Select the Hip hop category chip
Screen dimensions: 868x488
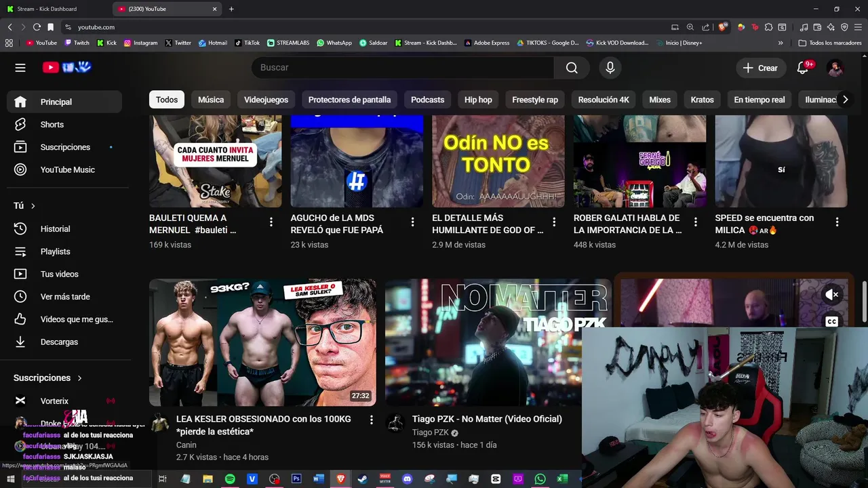pos(478,100)
